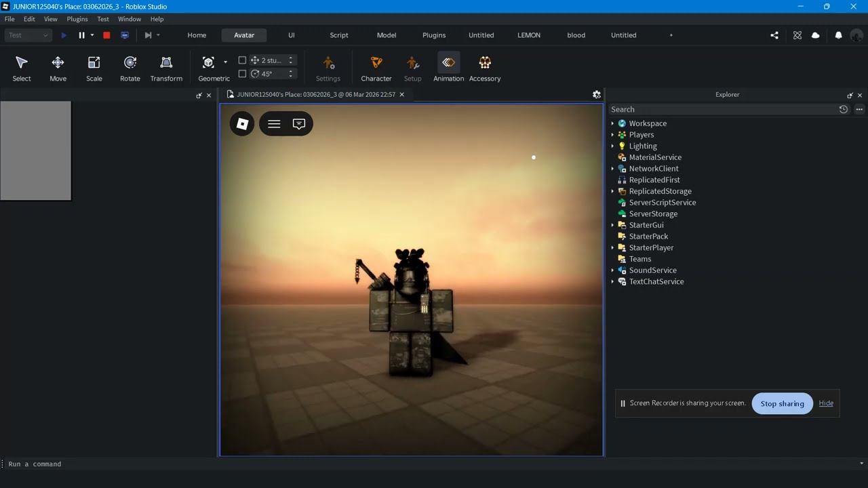Switch to the Model tab
868x488 pixels.
coord(387,35)
